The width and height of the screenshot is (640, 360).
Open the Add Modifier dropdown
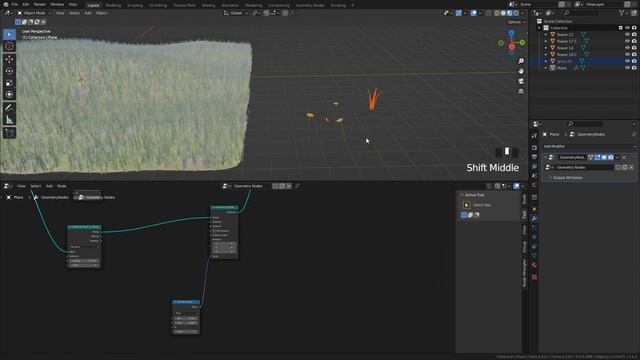click(x=589, y=146)
